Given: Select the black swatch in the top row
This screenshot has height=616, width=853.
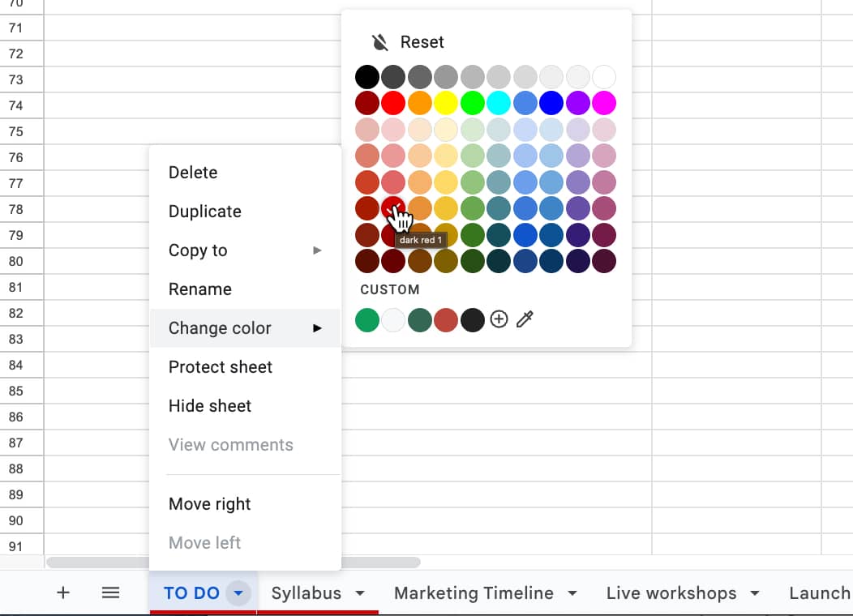Looking at the screenshot, I should coord(367,77).
